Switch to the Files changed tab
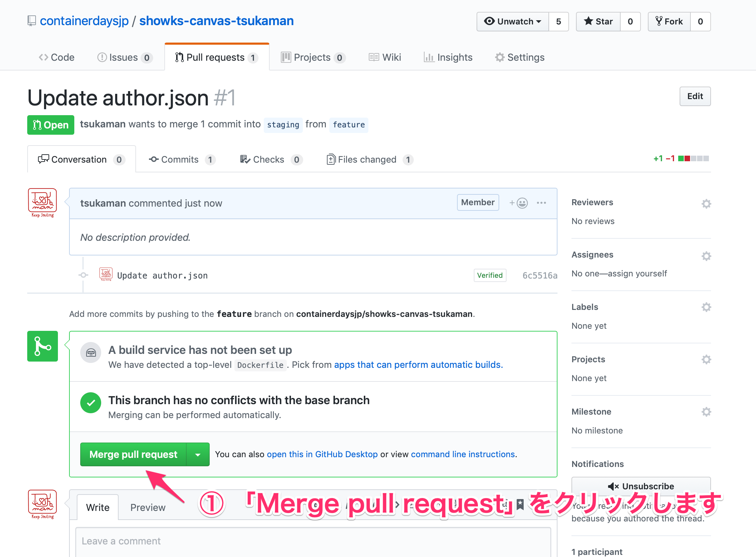This screenshot has width=756, height=557. 367,159
